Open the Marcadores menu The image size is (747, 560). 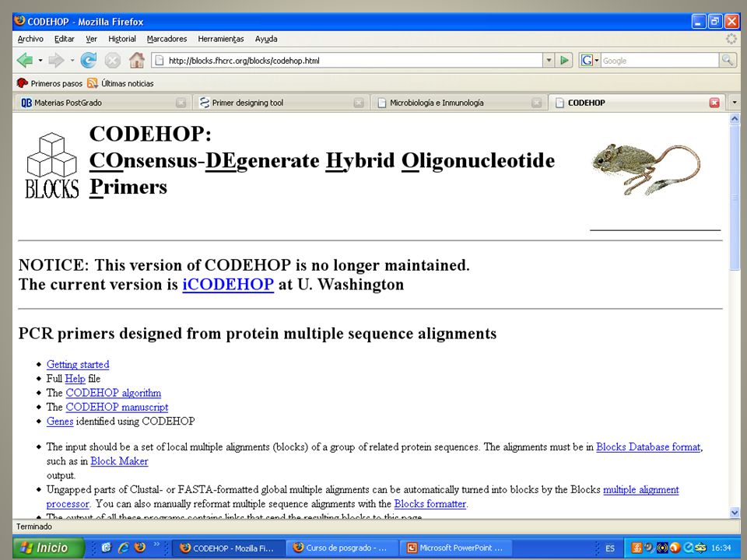167,39
